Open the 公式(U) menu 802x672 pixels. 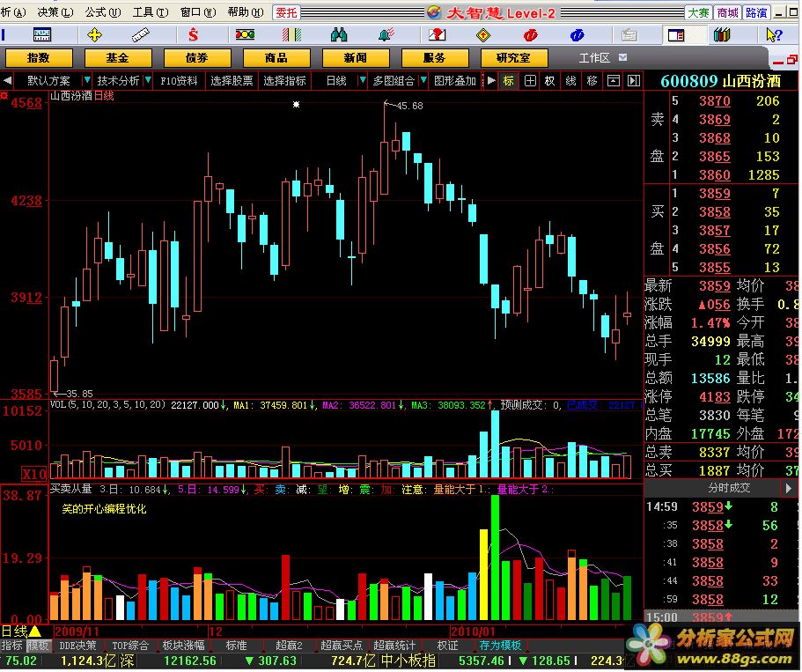pyautogui.click(x=103, y=11)
